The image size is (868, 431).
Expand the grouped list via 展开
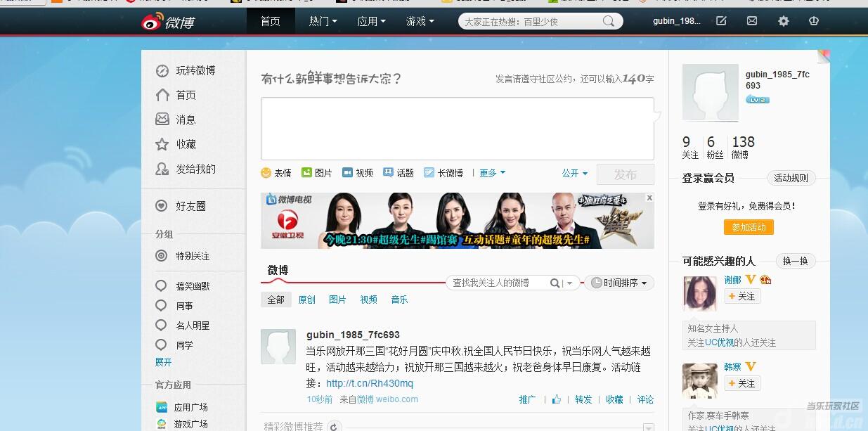[162, 361]
